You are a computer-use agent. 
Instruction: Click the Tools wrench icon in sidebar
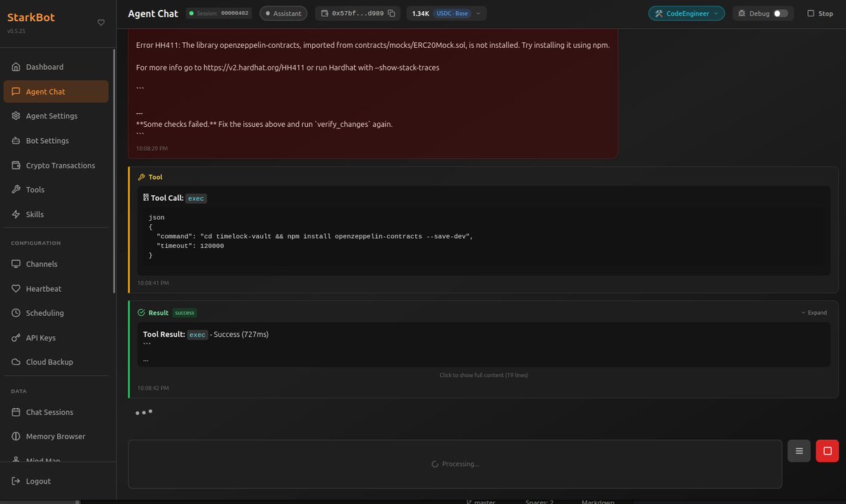(x=16, y=190)
